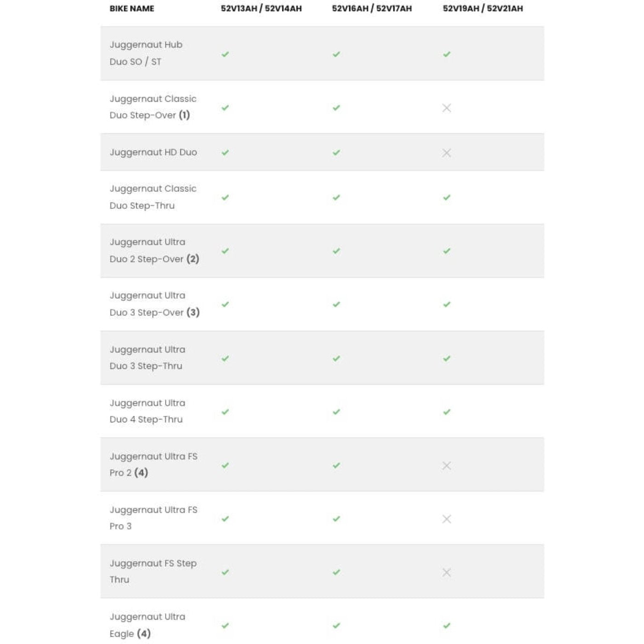Click gray X for Ultra FS Pro 3
Image resolution: width=644 pixels, height=644 pixels.
point(446,519)
